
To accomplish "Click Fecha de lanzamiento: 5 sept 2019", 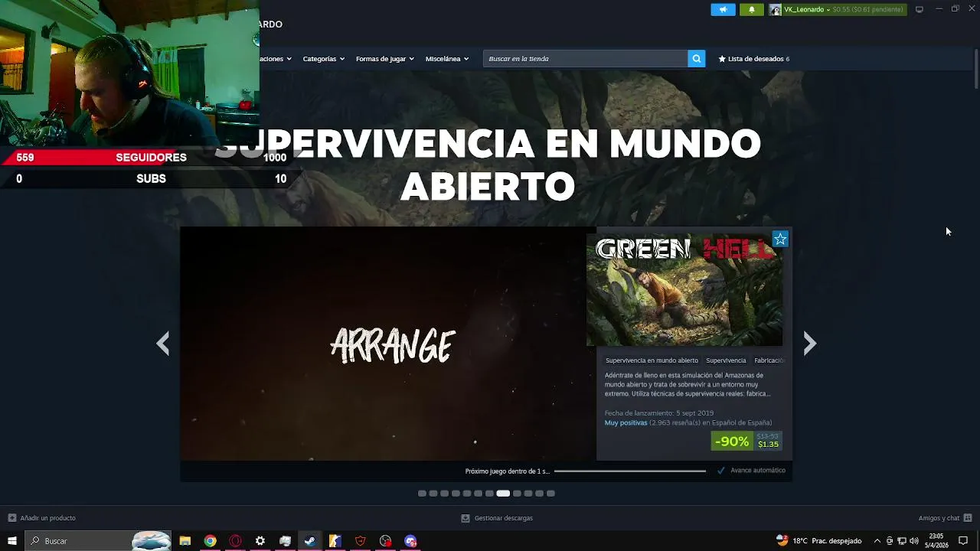I will 659,413.
